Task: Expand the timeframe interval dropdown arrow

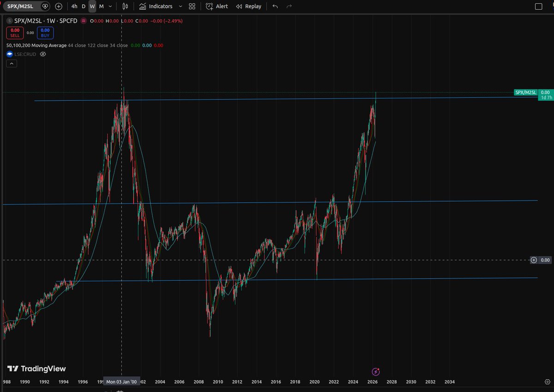Action: point(110,6)
